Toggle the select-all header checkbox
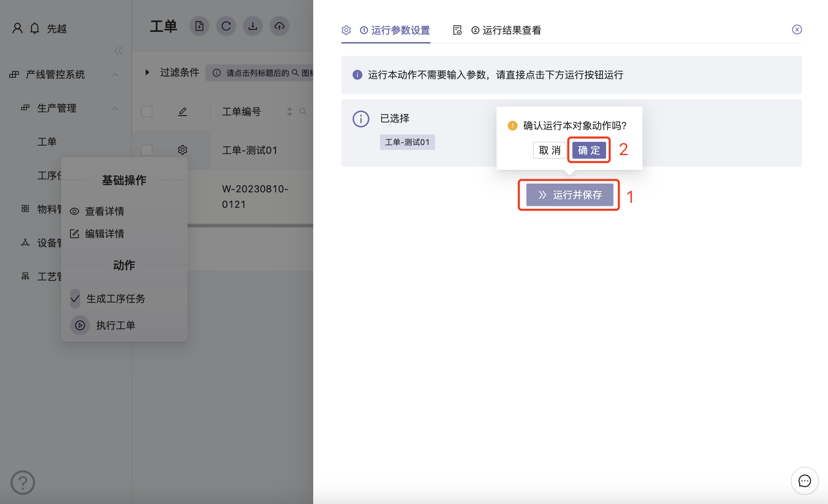The image size is (828, 504). pos(146,112)
